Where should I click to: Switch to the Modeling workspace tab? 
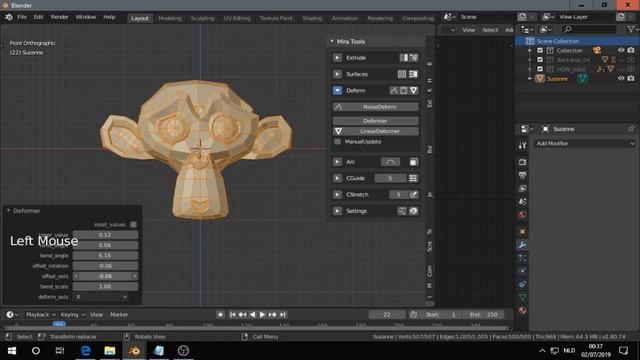coord(169,18)
